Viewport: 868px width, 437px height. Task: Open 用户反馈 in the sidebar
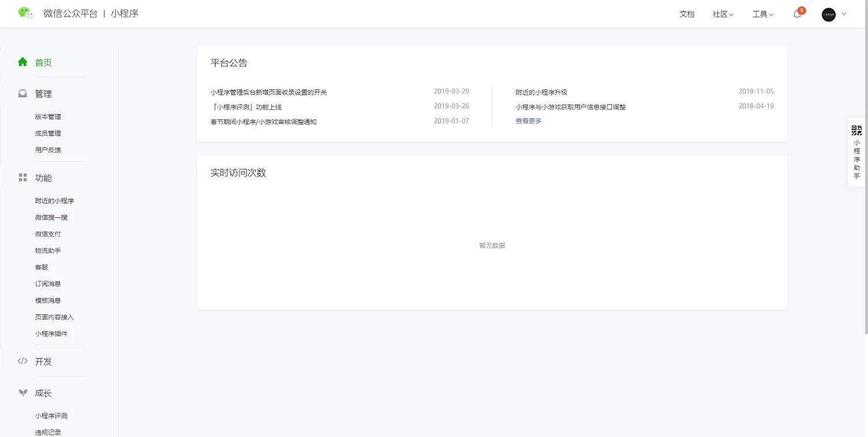pos(48,150)
